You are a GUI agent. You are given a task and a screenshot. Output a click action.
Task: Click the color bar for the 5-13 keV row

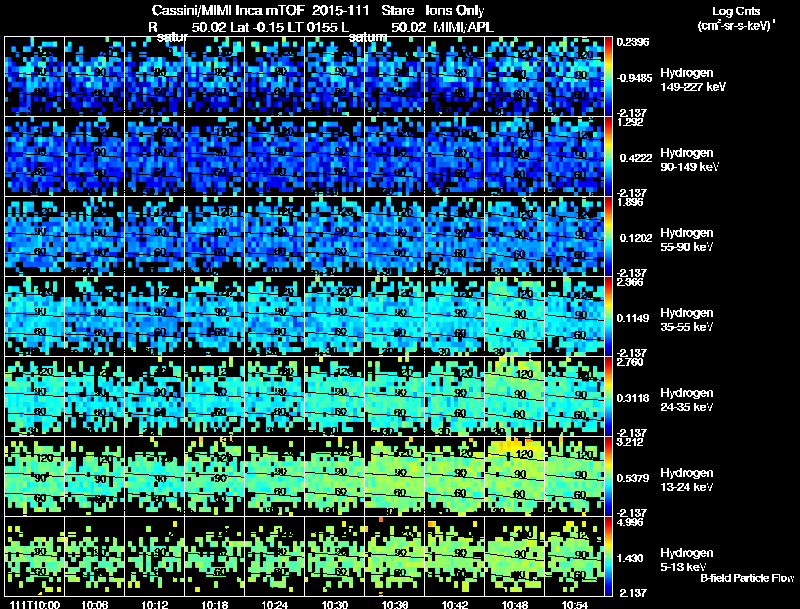pyautogui.click(x=608, y=557)
